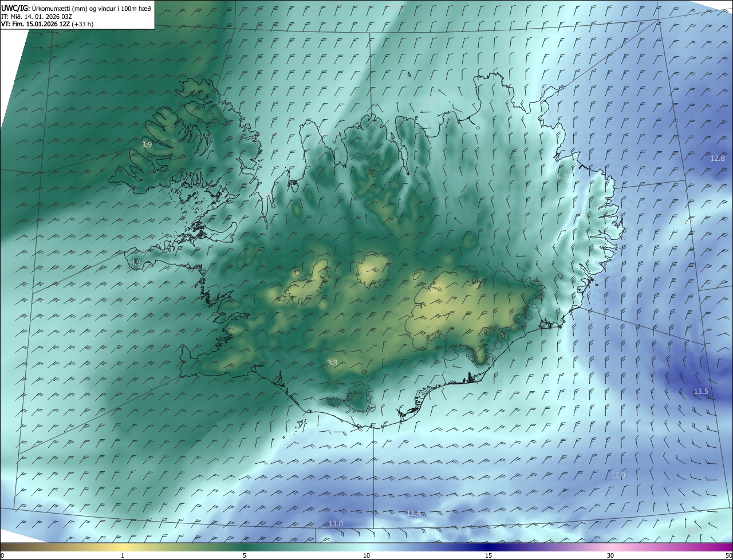The image size is (733, 560).
Task: Click the 12.4 value on the map
Action: (x=414, y=514)
